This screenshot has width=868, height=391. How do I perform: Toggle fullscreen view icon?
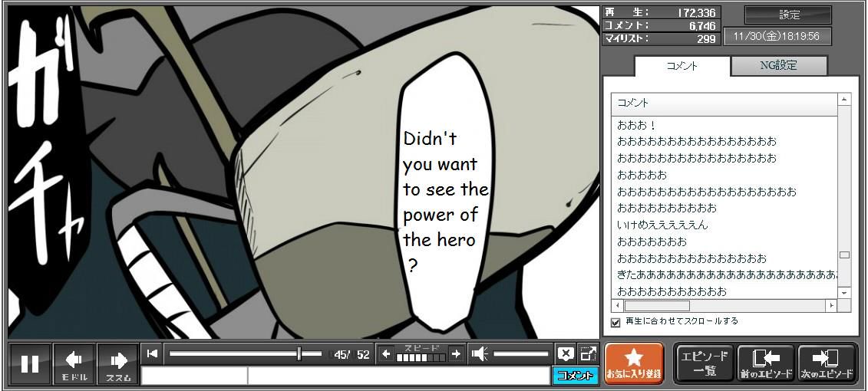click(588, 353)
